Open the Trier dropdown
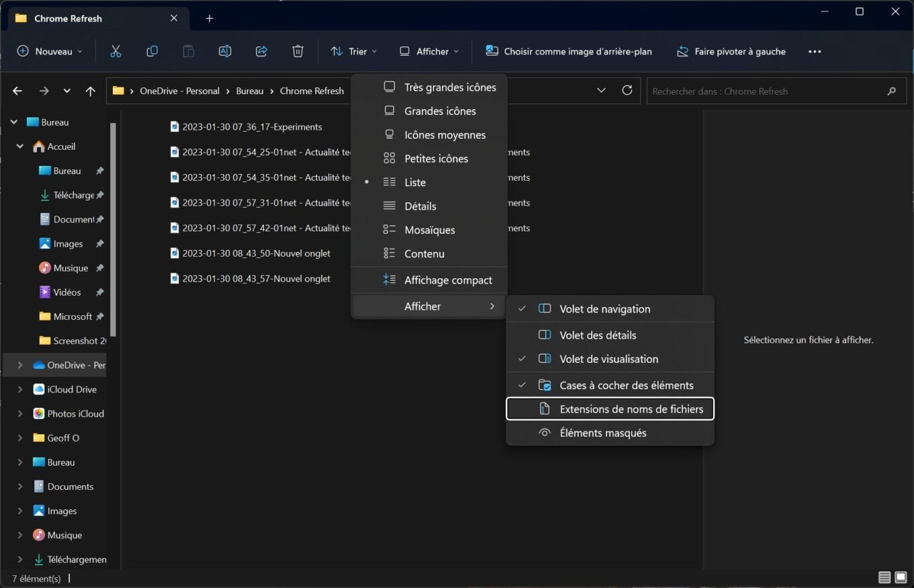The image size is (914, 588). (x=354, y=51)
